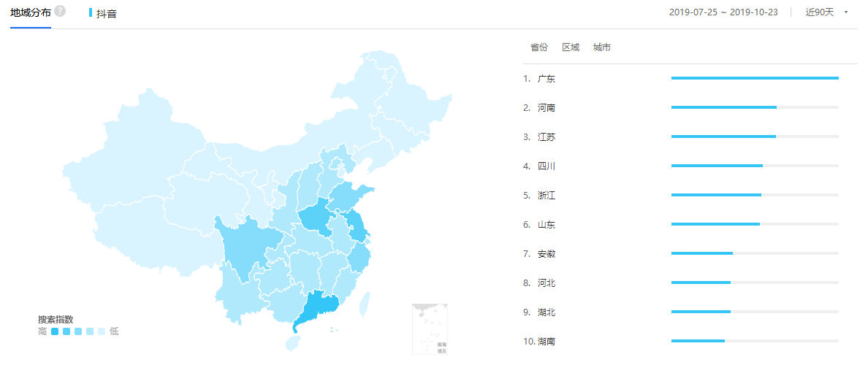Click the dropdown arrow next to 近90天
Screen dimensions: 868x365
pos(846,12)
